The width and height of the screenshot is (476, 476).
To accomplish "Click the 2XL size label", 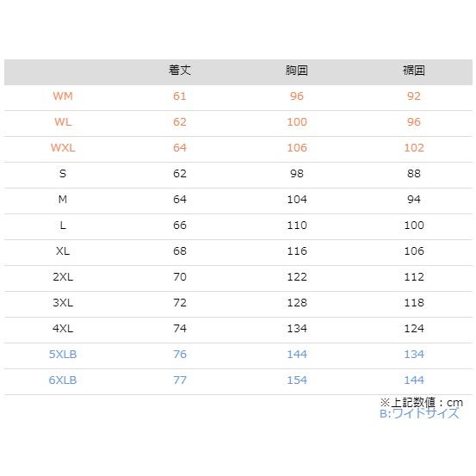I will (63, 277).
